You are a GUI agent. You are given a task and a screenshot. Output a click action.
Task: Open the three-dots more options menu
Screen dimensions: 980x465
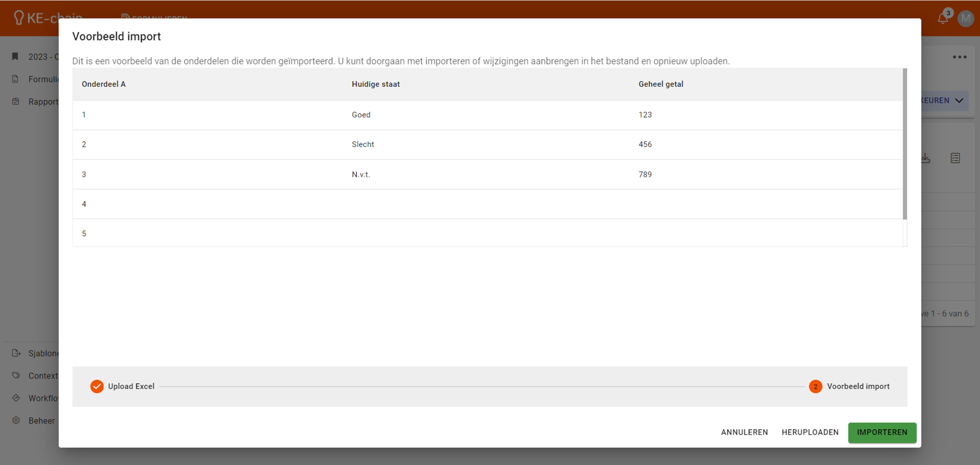(959, 57)
